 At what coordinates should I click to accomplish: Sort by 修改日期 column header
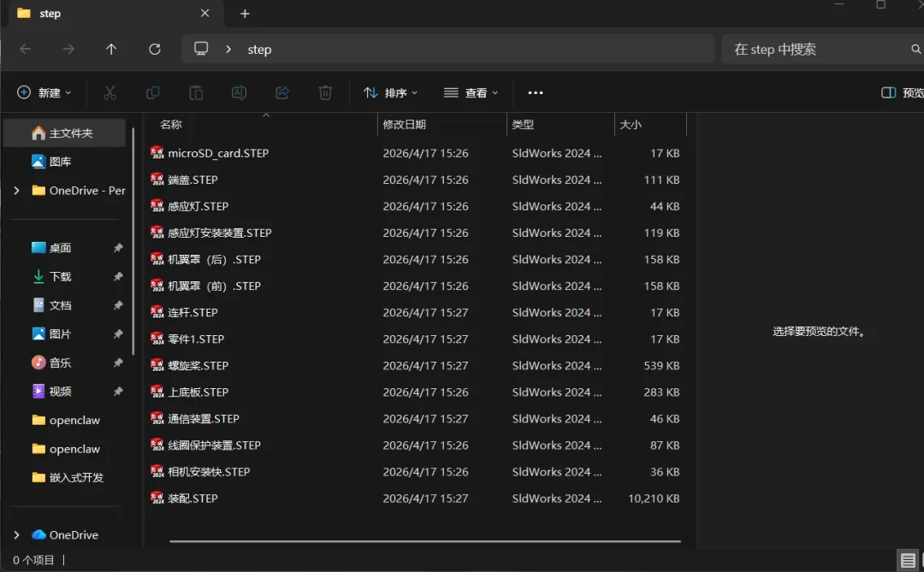404,124
